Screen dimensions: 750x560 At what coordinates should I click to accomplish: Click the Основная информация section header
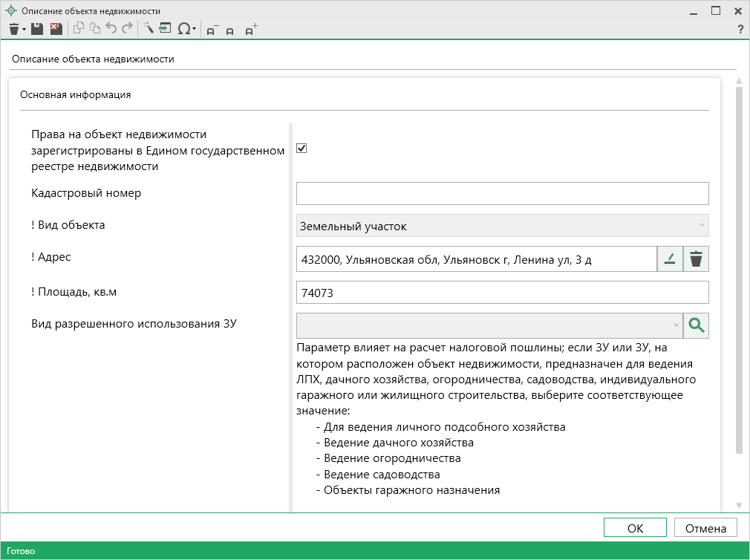pos(75,94)
